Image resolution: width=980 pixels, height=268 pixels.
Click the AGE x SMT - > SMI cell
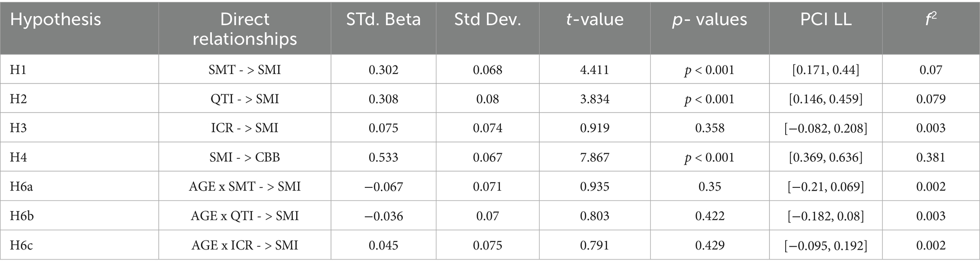pyautogui.click(x=245, y=186)
